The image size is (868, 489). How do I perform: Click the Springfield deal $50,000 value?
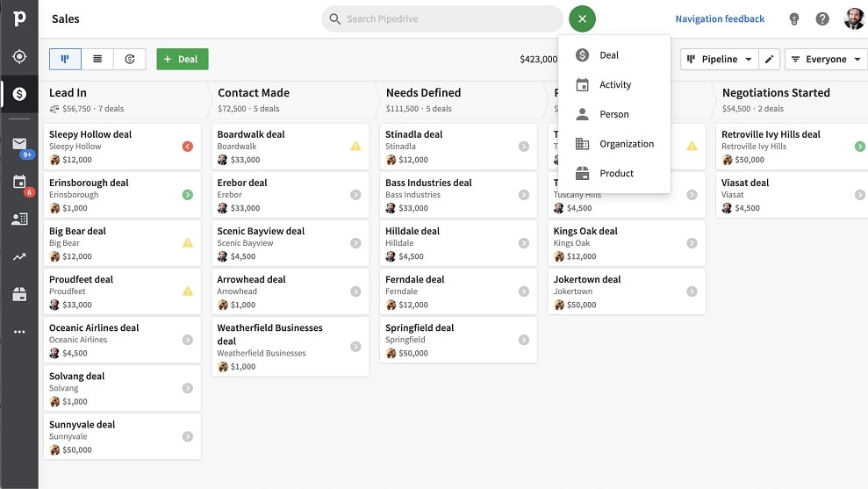tap(413, 353)
